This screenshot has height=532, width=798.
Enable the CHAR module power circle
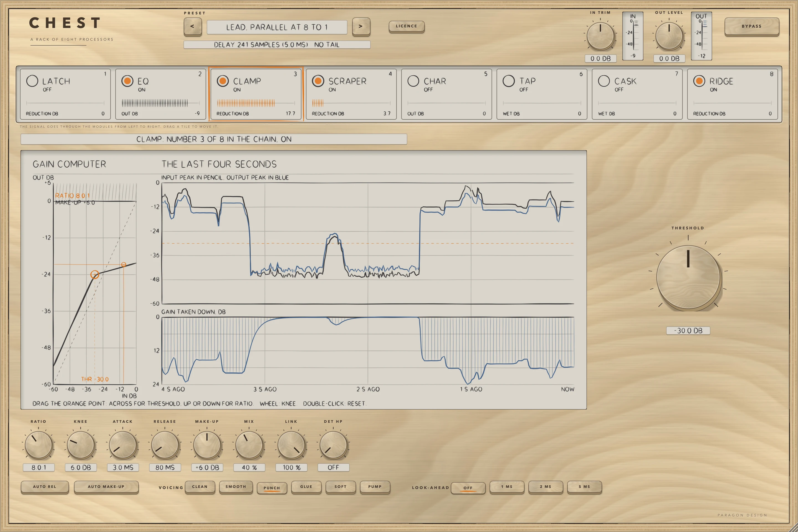pyautogui.click(x=413, y=81)
